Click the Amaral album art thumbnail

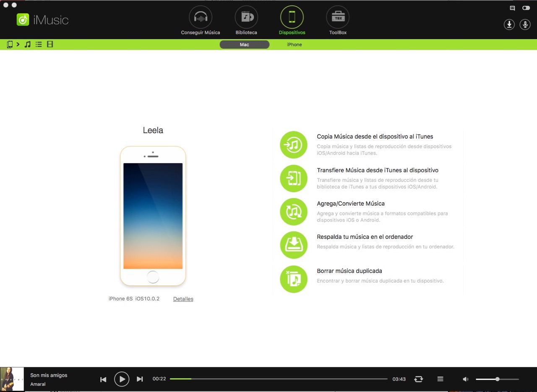pyautogui.click(x=12, y=379)
